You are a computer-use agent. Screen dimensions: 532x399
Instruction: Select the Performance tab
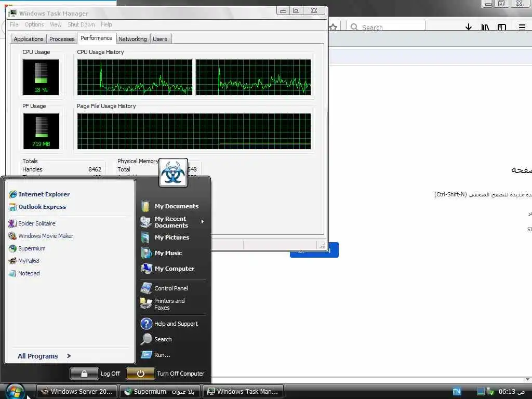pos(96,38)
